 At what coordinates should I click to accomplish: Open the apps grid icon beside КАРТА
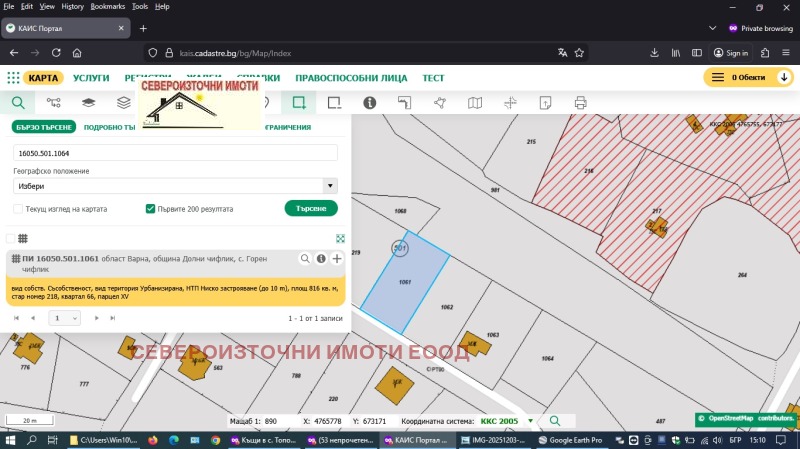click(x=13, y=78)
